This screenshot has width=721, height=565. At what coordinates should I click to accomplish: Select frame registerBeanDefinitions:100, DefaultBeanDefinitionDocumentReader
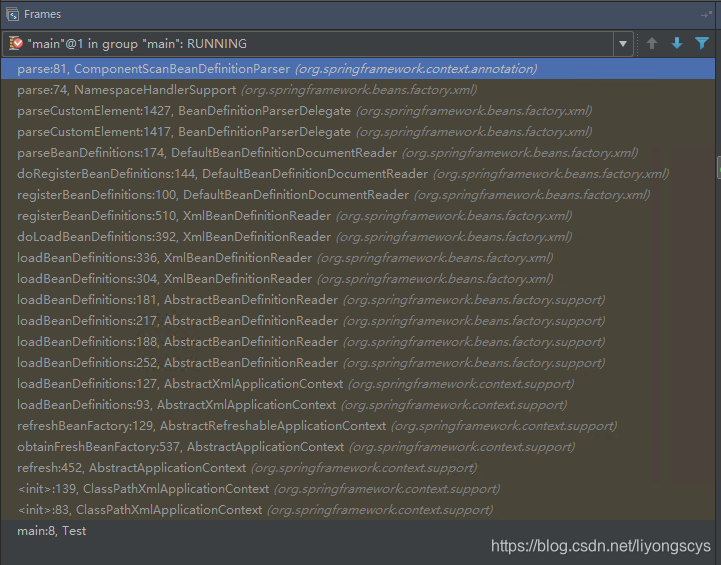coord(358,195)
